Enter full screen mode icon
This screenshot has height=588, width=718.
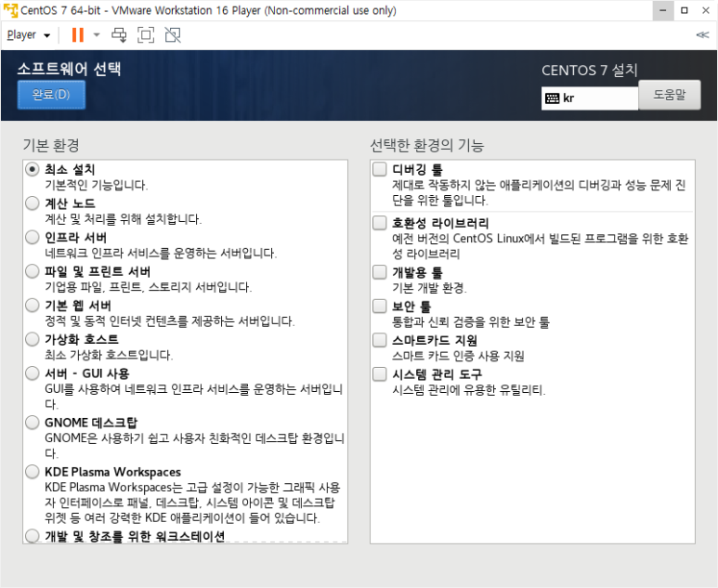coord(146,34)
